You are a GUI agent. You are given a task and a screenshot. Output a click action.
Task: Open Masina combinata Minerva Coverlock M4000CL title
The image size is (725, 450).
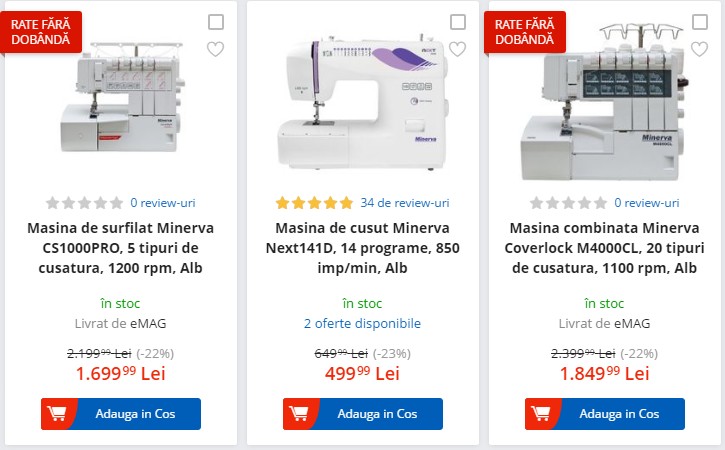tap(604, 248)
